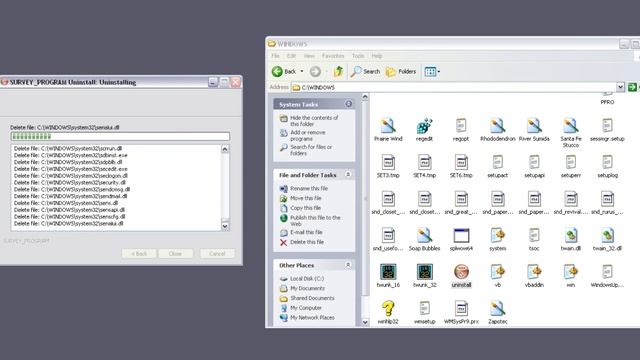This screenshot has width=640, height=360.
Task: Open the Edit menu
Action: pos(291,56)
